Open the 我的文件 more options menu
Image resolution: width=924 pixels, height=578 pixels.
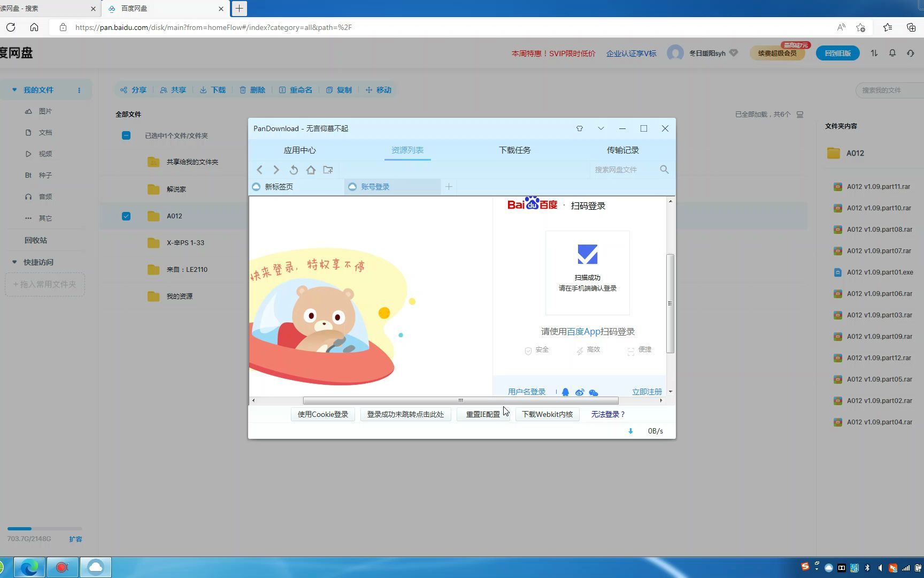(x=79, y=90)
